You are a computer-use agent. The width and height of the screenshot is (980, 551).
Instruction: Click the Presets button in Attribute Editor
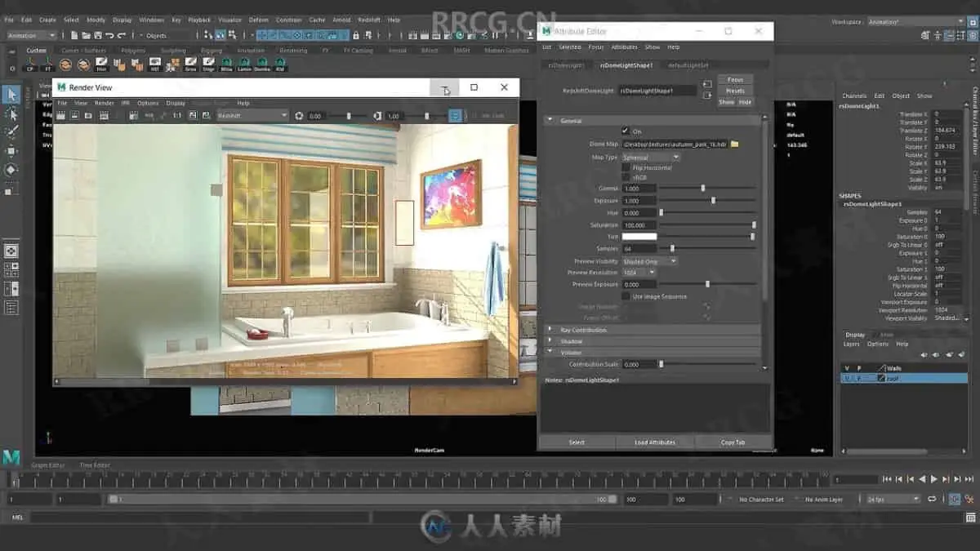pyautogui.click(x=735, y=91)
